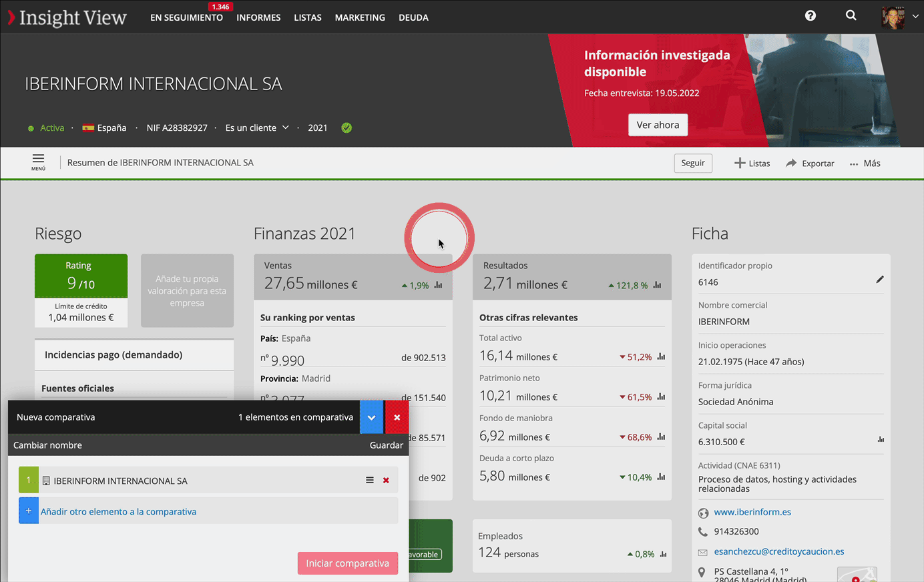
Task: Click the user profile avatar
Action: click(893, 17)
